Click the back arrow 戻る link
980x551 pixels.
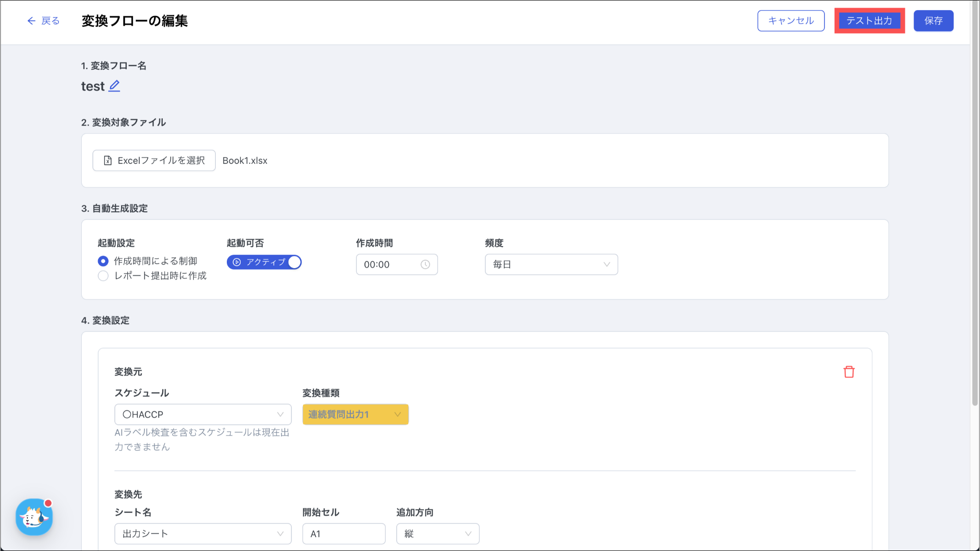tap(44, 21)
